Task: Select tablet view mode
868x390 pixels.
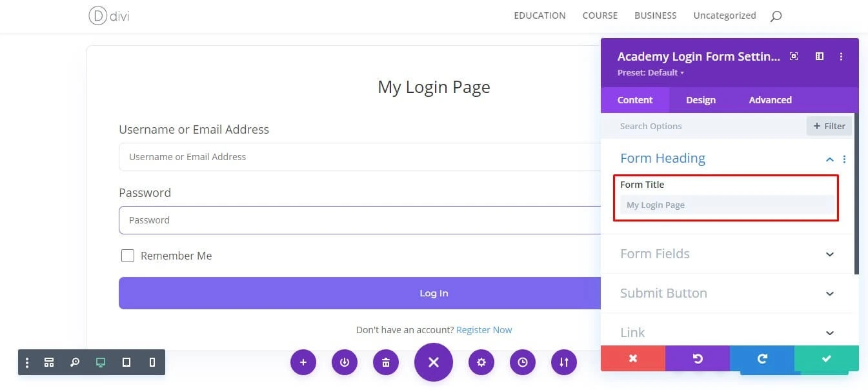Action: click(126, 363)
